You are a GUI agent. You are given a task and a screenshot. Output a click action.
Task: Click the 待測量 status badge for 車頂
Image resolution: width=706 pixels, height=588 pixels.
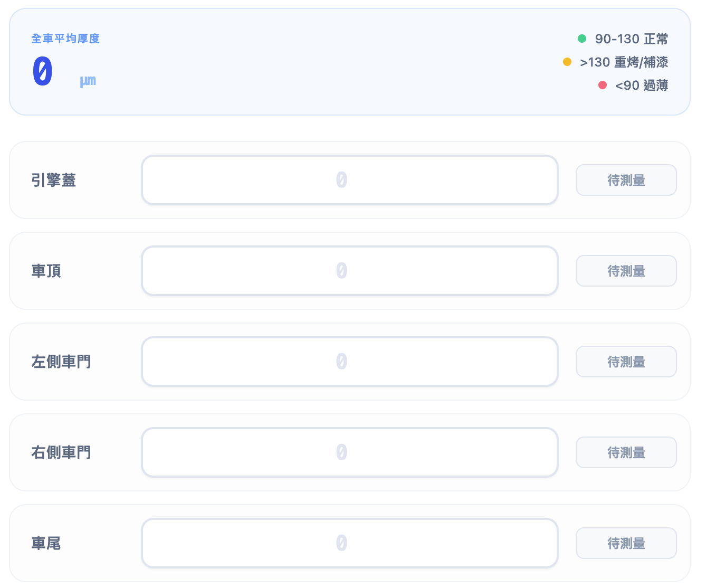tap(626, 271)
